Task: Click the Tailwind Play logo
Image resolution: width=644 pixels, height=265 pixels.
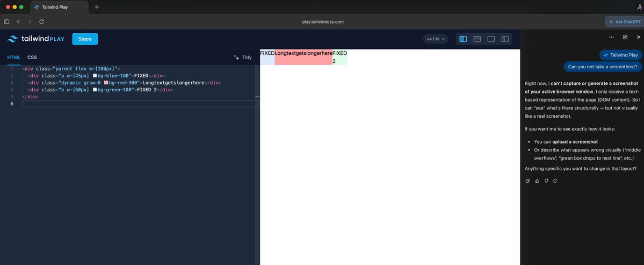Action: coord(36,39)
